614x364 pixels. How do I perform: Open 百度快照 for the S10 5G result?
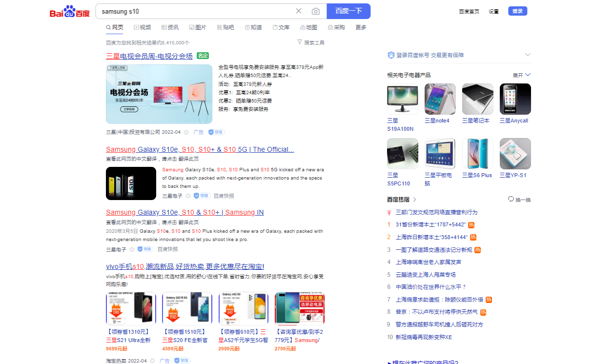click(x=224, y=196)
